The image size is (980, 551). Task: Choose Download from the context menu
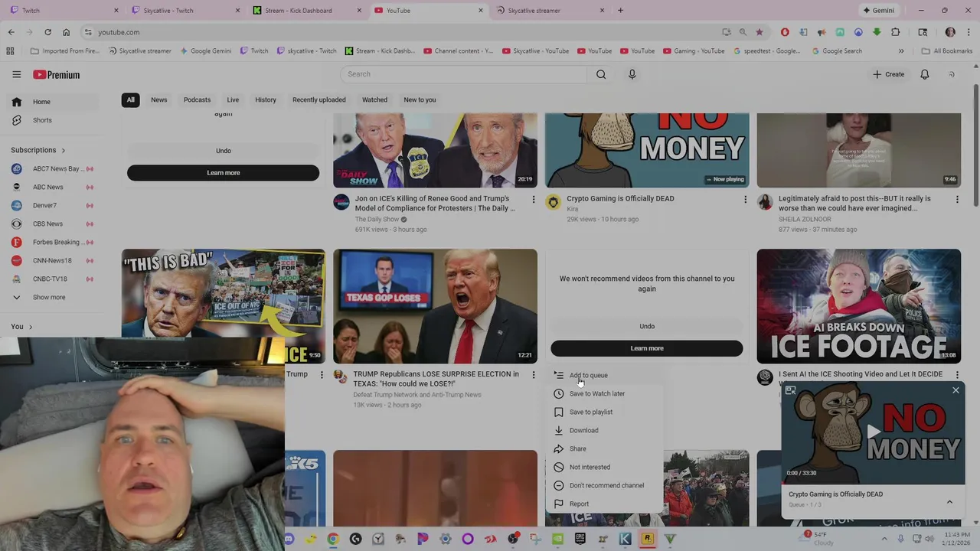605,430
